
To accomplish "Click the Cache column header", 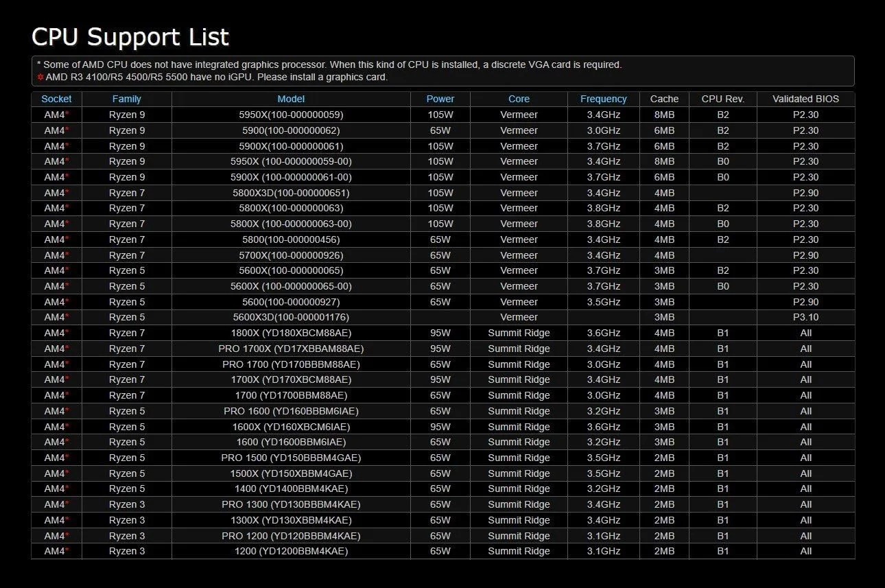I will 664,99.
